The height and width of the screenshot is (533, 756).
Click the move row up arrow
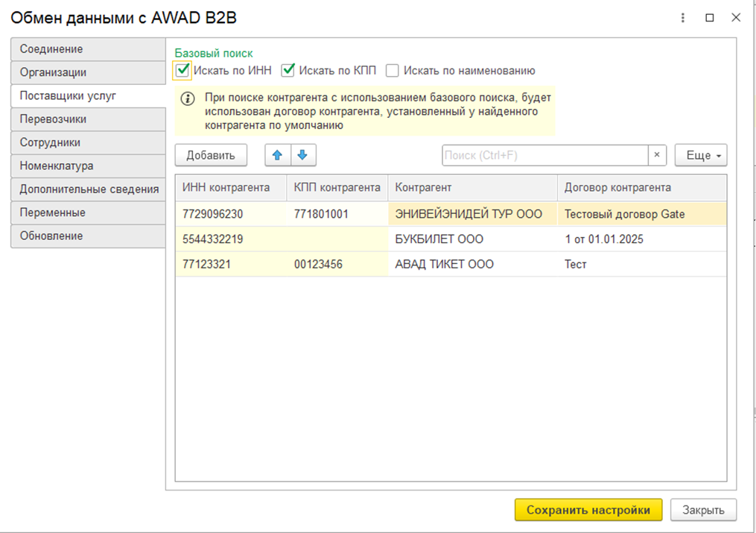click(x=277, y=155)
